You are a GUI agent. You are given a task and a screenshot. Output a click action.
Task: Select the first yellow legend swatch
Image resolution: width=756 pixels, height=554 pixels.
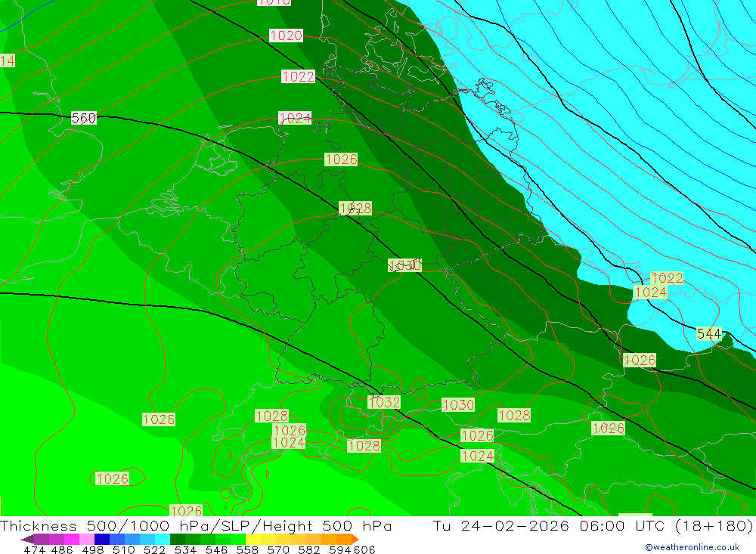(253, 539)
